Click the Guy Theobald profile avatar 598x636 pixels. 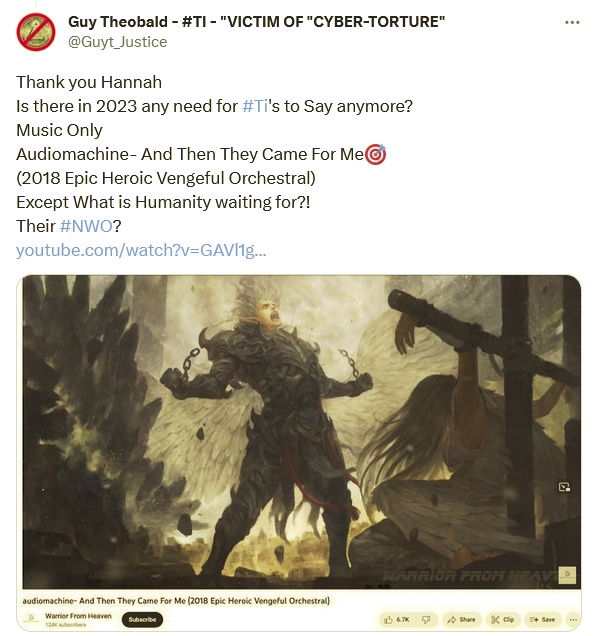tap(36, 32)
